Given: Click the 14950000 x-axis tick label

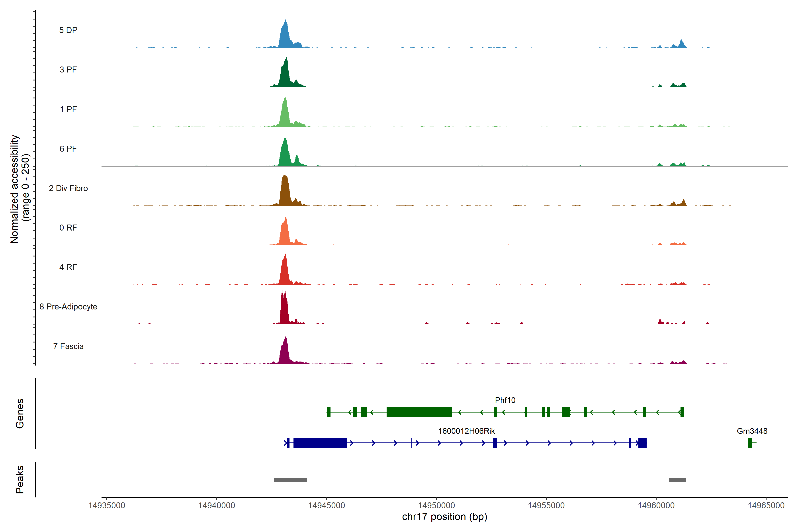Looking at the screenshot, I should (436, 506).
